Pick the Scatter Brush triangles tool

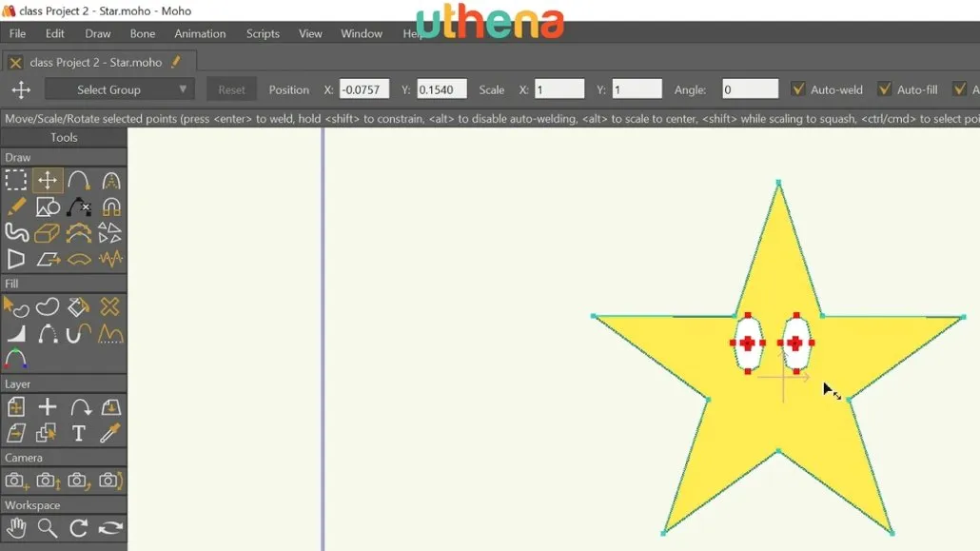click(110, 232)
